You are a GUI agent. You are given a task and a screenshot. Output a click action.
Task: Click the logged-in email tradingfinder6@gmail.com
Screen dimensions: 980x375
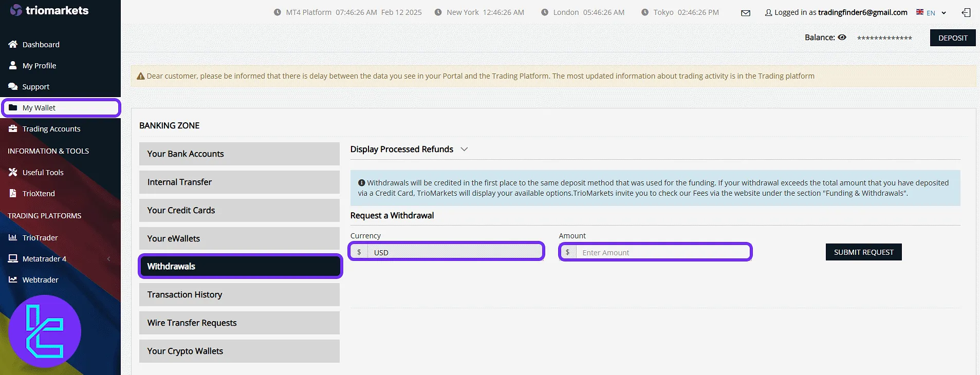(863, 12)
